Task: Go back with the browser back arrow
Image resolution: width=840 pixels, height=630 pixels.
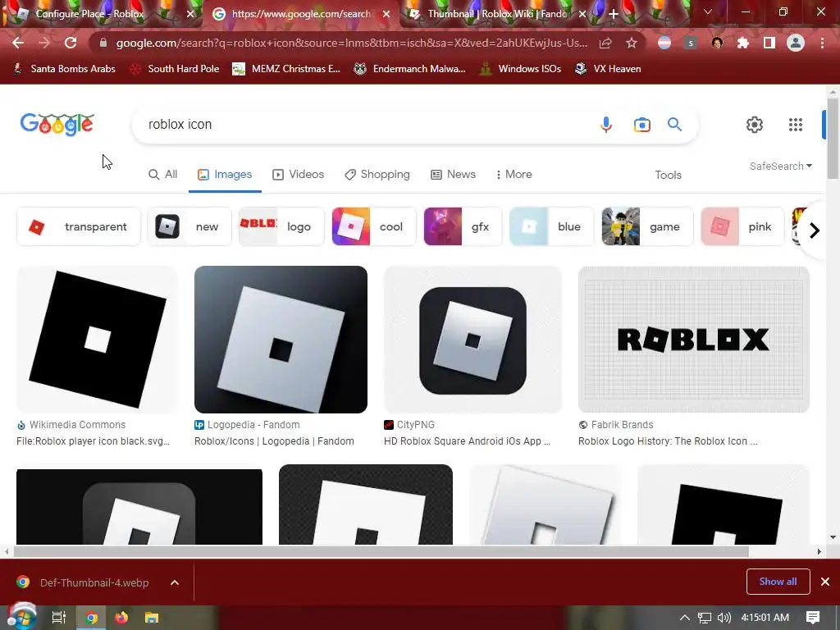Action: coord(18,43)
